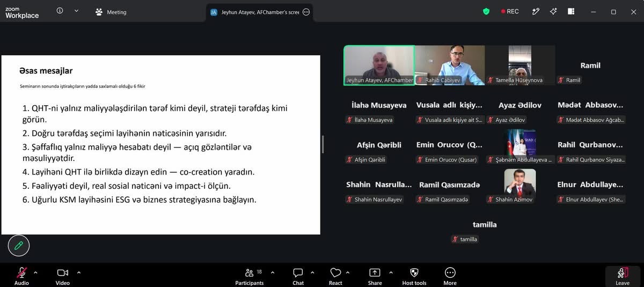
Task: Open the More options menu
Action: point(450,275)
